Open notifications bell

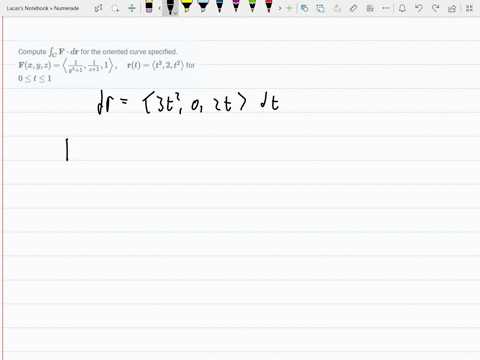point(402,8)
